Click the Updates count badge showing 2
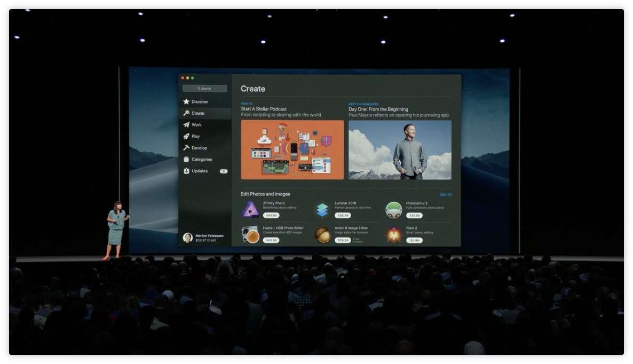Image resolution: width=633 pixels, height=364 pixels. coord(223,171)
